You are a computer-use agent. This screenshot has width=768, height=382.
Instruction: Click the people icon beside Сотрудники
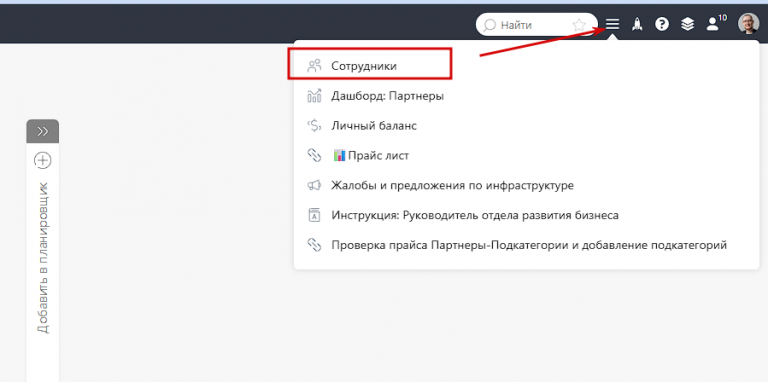[314, 66]
